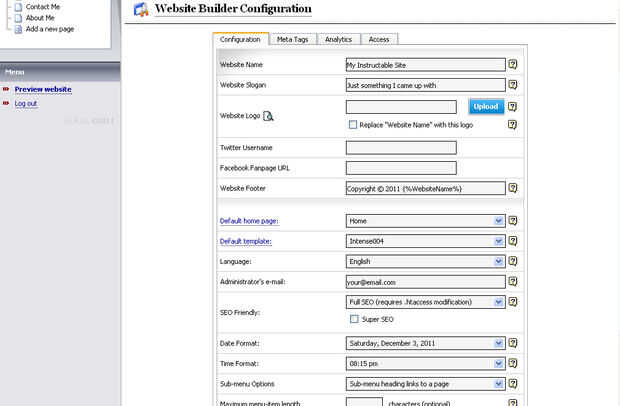Enable Replace Website Name with logo checkbox

[x=353, y=125]
